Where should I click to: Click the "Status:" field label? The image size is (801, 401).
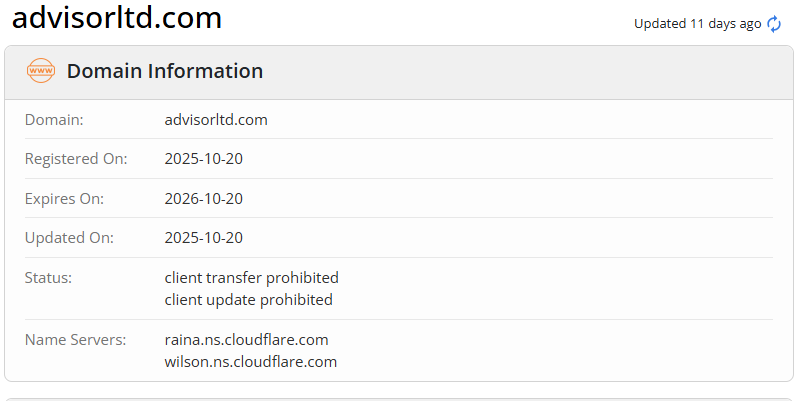(x=49, y=278)
